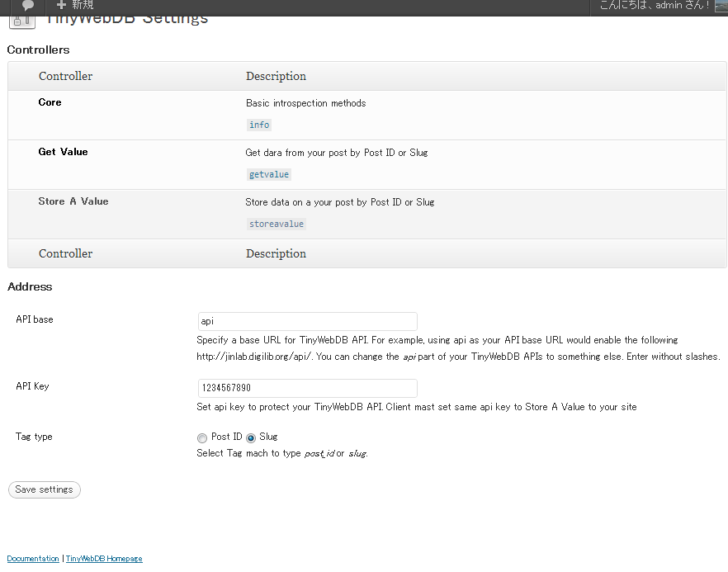Viewport: 728px width, 572px height.
Task: Click the 'Set api key to protect' hint
Action: 417,407
